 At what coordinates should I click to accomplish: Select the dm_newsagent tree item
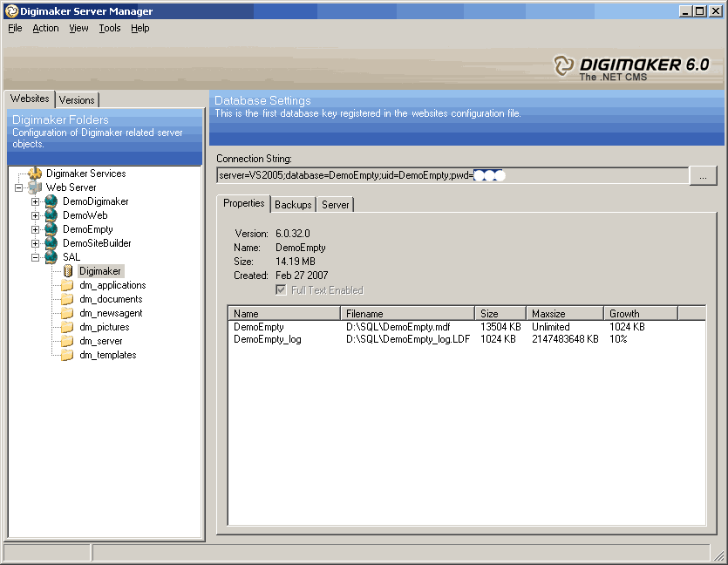pyautogui.click(x=111, y=313)
